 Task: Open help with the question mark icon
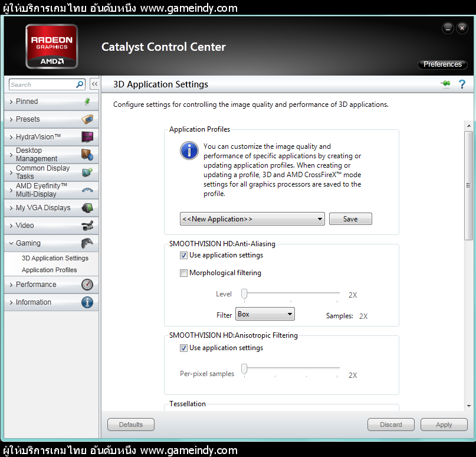(462, 84)
